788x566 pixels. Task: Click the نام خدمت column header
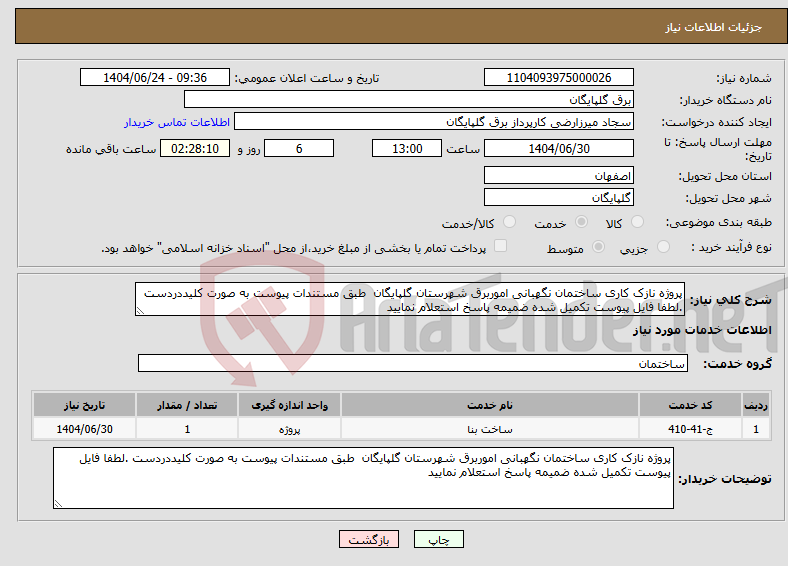490,405
